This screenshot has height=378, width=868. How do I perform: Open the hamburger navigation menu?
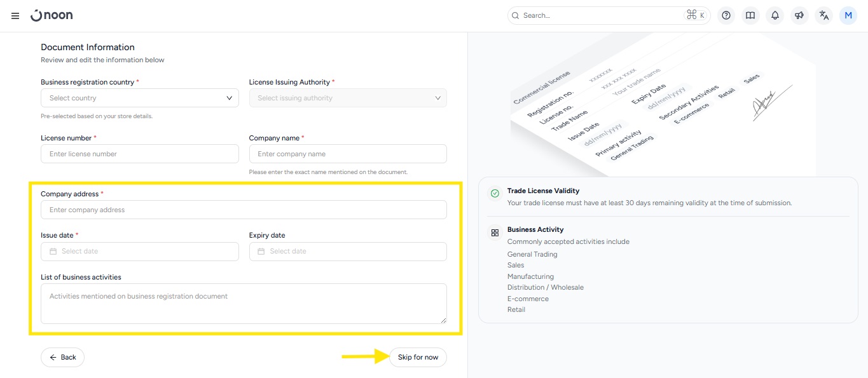coord(15,16)
